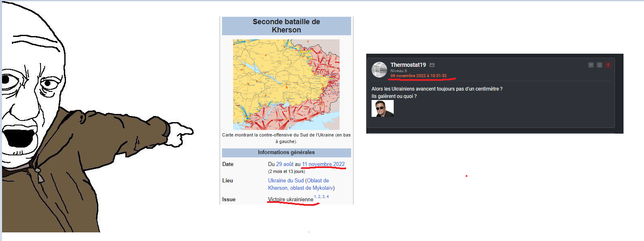Follow the '11 novembre 2022' link
Image resolution: width=644 pixels, height=241 pixels.
point(324,164)
